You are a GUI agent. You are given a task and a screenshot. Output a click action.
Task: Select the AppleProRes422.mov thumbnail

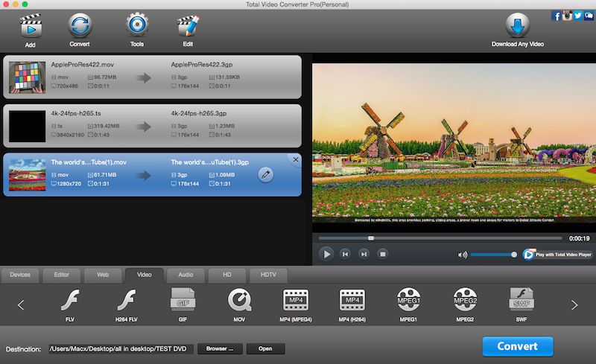coord(27,77)
